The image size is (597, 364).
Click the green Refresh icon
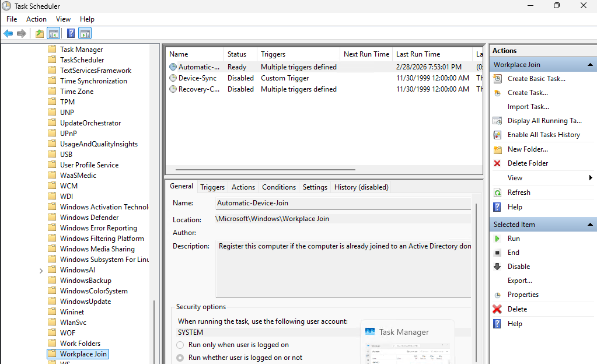point(497,192)
